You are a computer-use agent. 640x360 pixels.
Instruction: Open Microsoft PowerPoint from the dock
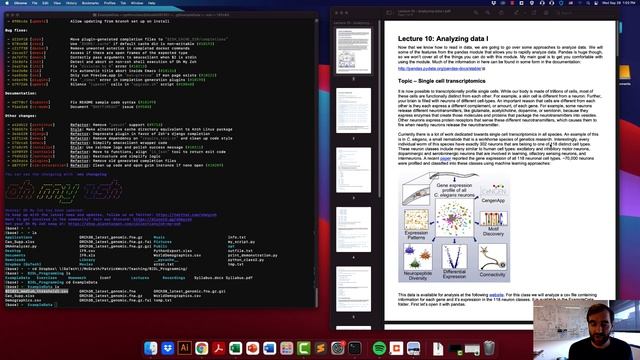[x=253, y=348]
